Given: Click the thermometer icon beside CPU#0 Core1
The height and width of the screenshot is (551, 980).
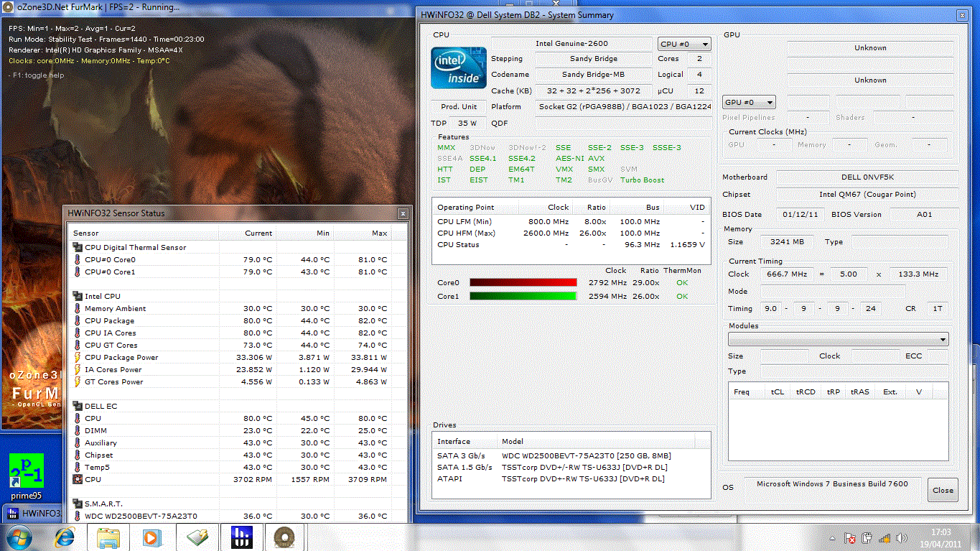Looking at the screenshot, I should click(78, 272).
